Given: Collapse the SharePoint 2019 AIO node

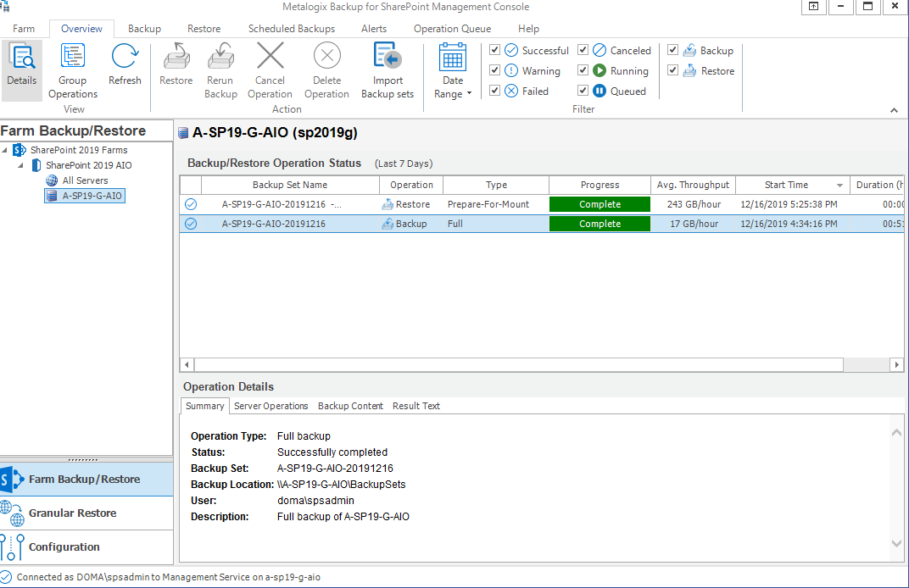Looking at the screenshot, I should (x=21, y=165).
